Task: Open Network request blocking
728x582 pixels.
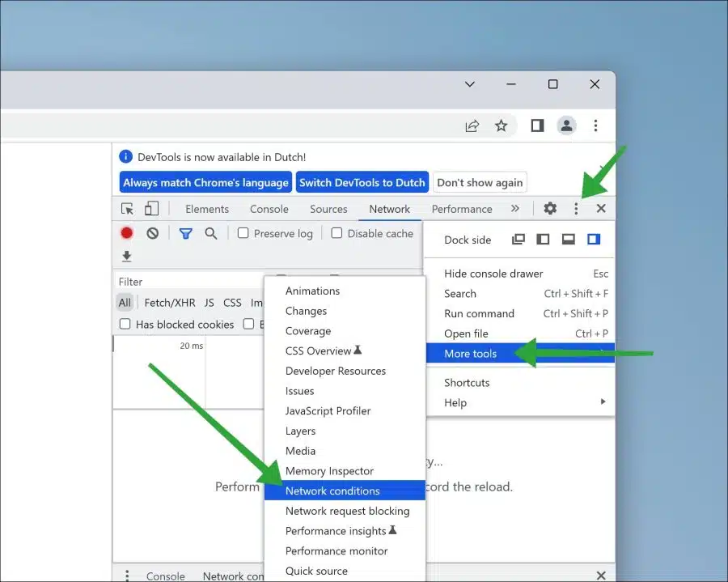Action: tap(345, 511)
